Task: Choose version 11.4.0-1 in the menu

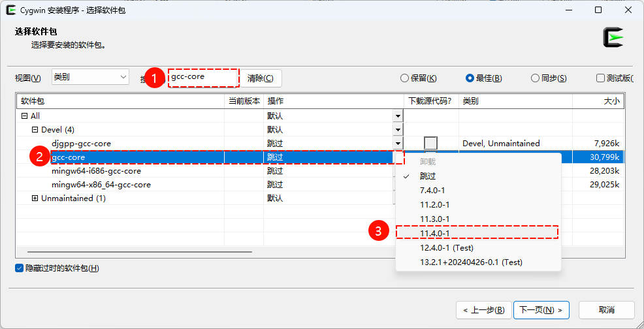Action: coord(478,233)
